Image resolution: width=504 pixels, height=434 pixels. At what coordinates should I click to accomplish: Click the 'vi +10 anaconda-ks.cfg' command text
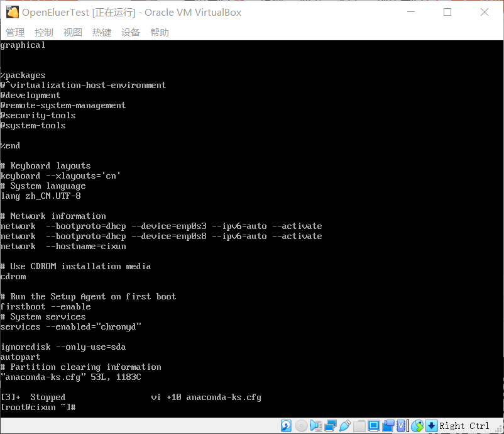click(206, 398)
